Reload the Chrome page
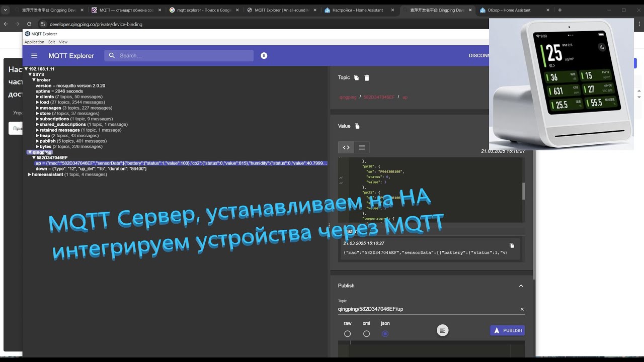The height and width of the screenshot is (362, 644). coord(29,24)
